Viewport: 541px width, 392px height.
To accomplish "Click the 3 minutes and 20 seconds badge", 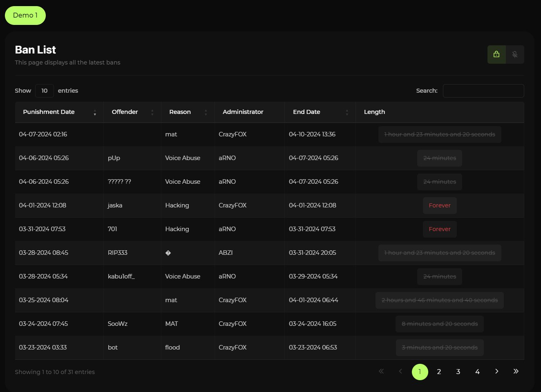I will (x=440, y=347).
